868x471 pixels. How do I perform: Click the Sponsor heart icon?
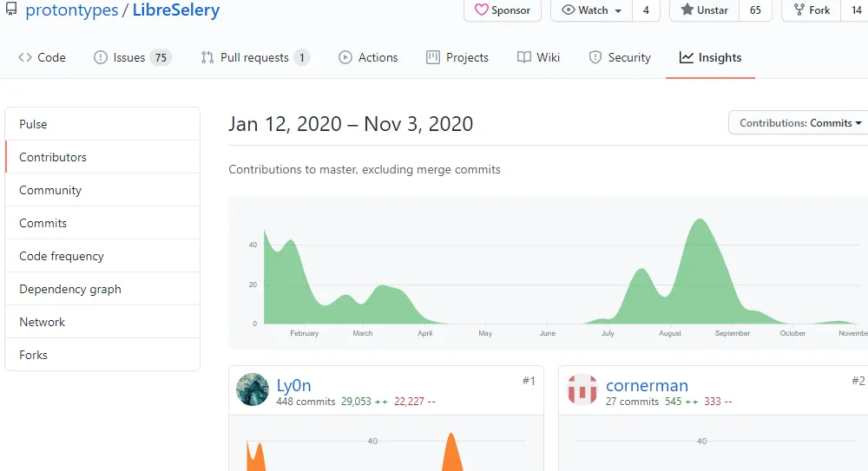click(481, 10)
